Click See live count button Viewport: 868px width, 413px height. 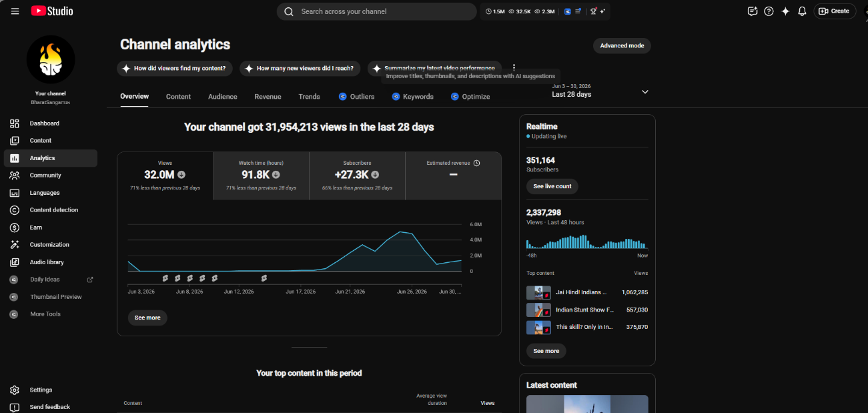pyautogui.click(x=552, y=186)
